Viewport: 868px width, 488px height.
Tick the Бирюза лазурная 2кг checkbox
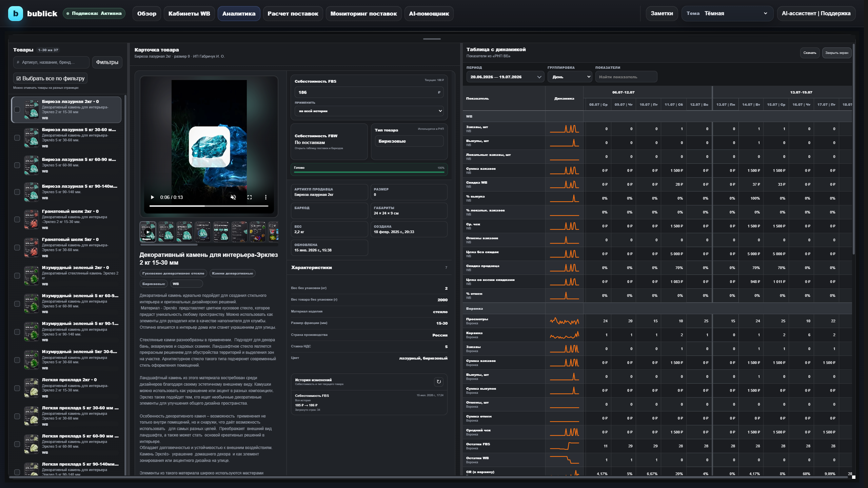tap(17, 109)
